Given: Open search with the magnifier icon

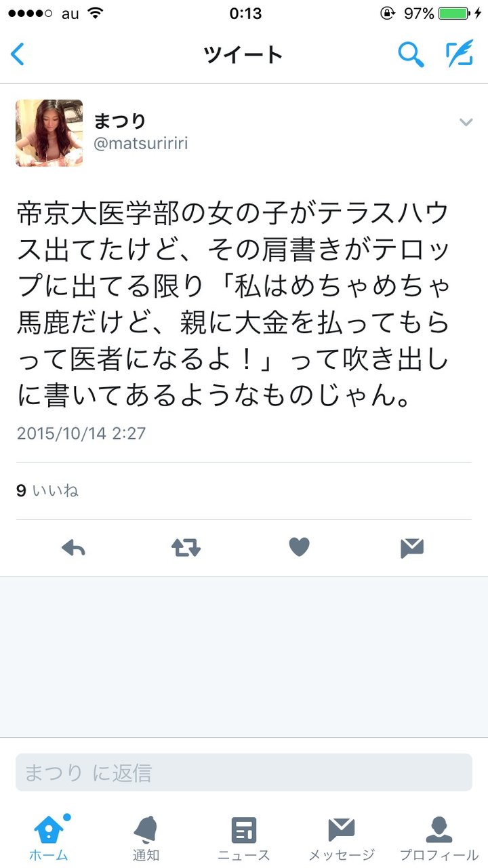Looking at the screenshot, I should (411, 54).
